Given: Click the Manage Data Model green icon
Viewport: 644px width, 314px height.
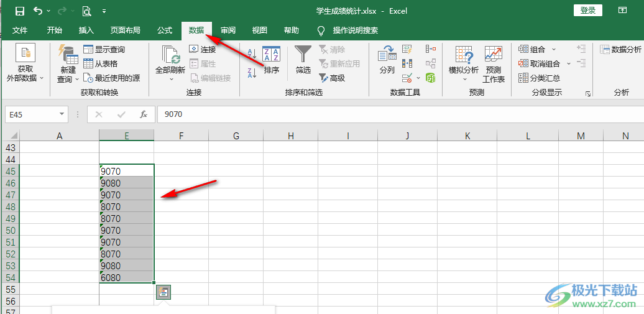Looking at the screenshot, I should [x=430, y=77].
